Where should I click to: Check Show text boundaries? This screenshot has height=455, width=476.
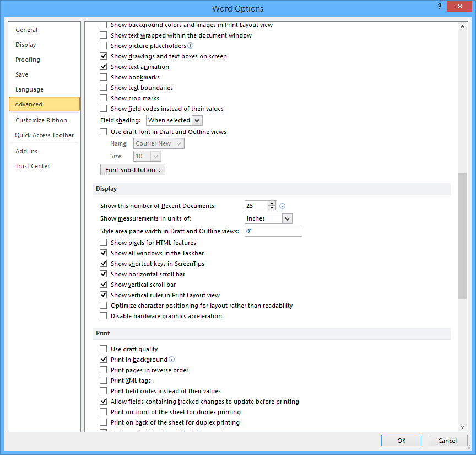tap(103, 88)
